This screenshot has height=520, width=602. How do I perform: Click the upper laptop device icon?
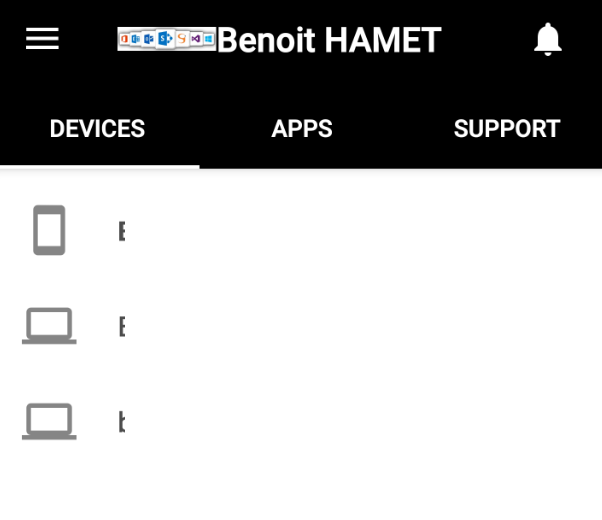point(49,326)
